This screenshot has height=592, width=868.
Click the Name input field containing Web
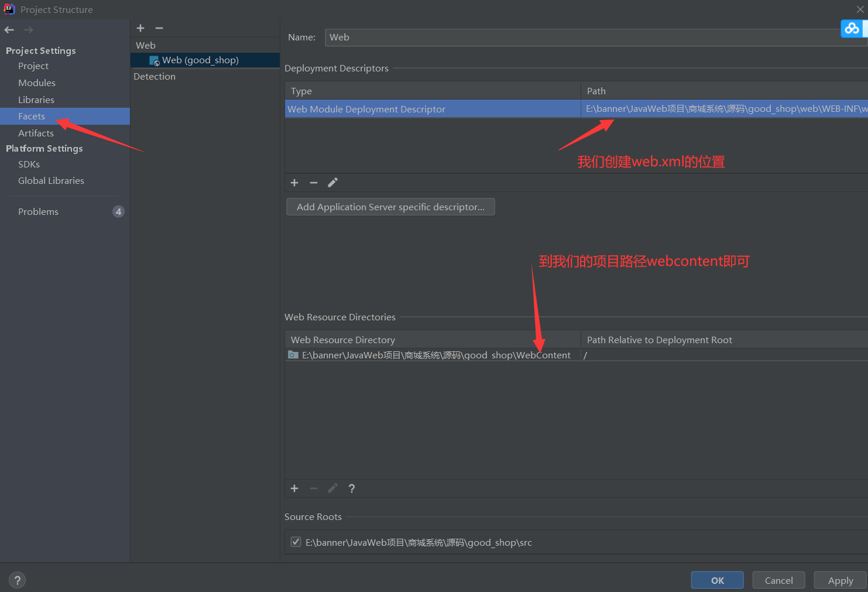596,37
